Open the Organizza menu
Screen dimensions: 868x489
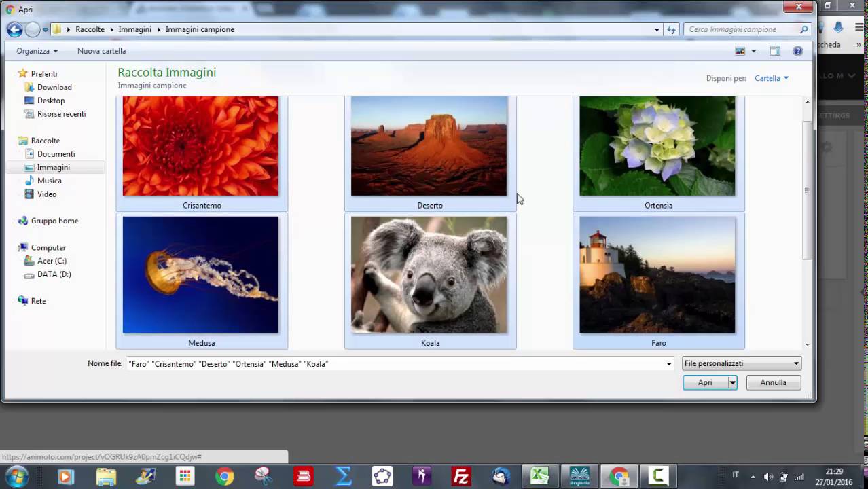37,51
